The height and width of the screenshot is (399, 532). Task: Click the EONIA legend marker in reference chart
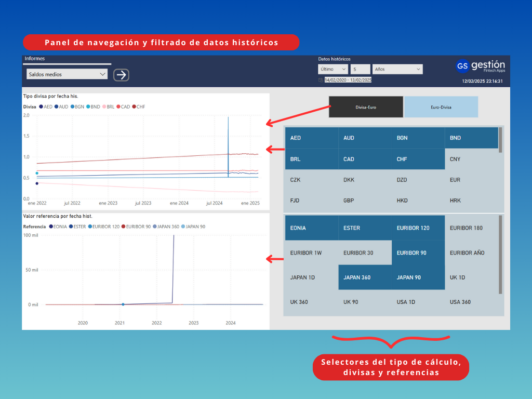(x=50, y=227)
